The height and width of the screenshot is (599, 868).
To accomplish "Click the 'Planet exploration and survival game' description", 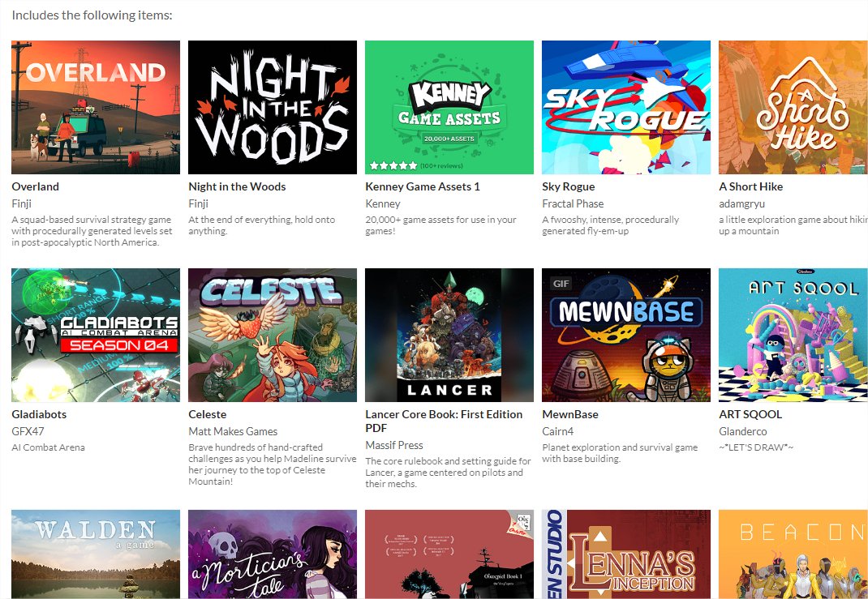I will pos(620,453).
